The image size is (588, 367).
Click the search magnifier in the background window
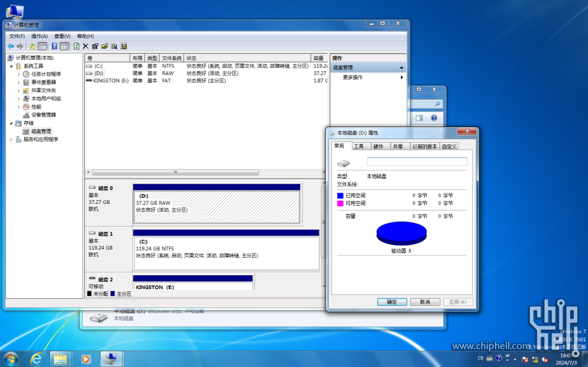437,104
